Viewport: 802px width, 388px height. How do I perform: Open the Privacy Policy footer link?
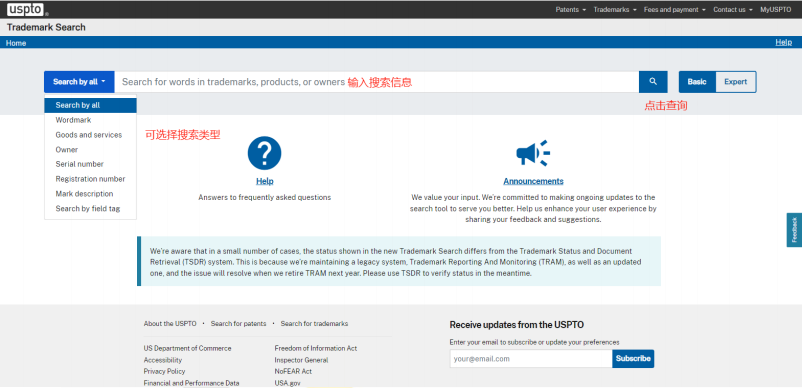pyautogui.click(x=164, y=371)
